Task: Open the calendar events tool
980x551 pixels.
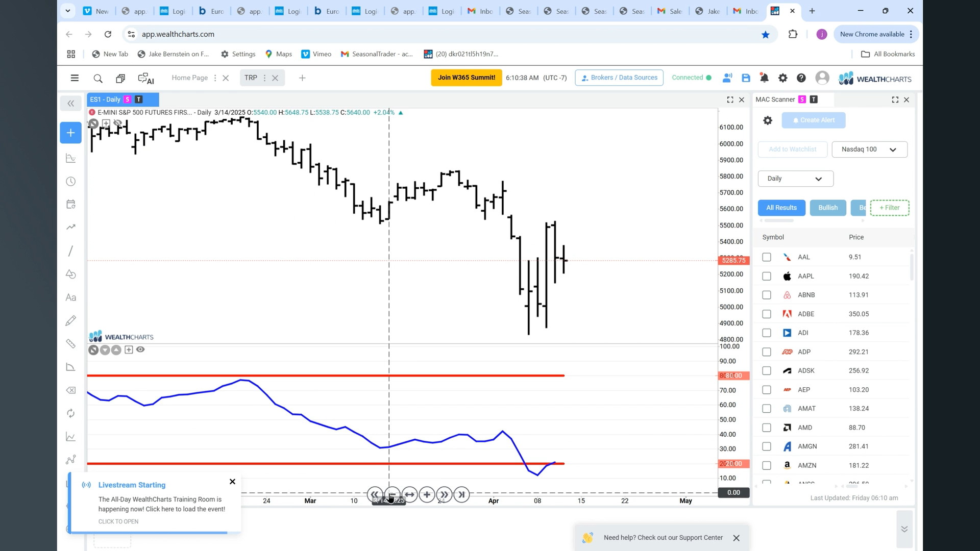Action: (x=71, y=204)
